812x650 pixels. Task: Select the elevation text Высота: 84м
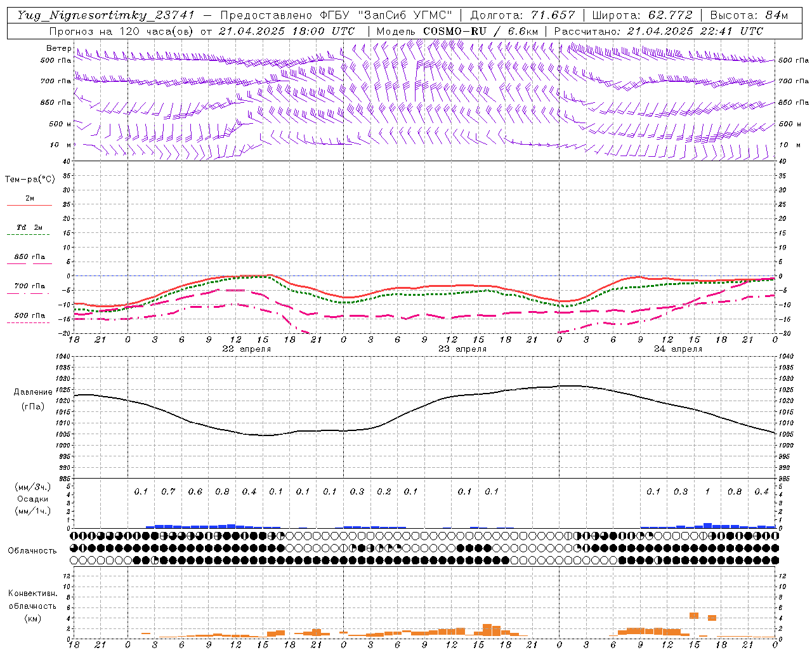coord(749,15)
